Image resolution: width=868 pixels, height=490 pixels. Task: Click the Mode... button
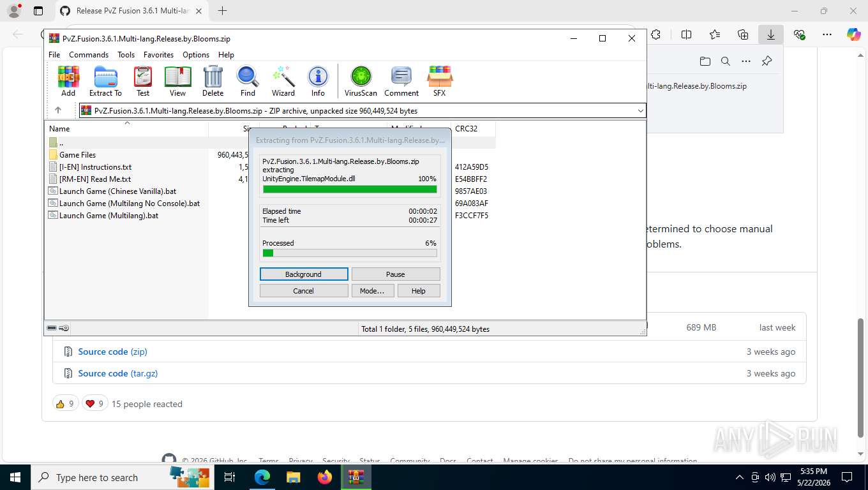[x=372, y=291]
